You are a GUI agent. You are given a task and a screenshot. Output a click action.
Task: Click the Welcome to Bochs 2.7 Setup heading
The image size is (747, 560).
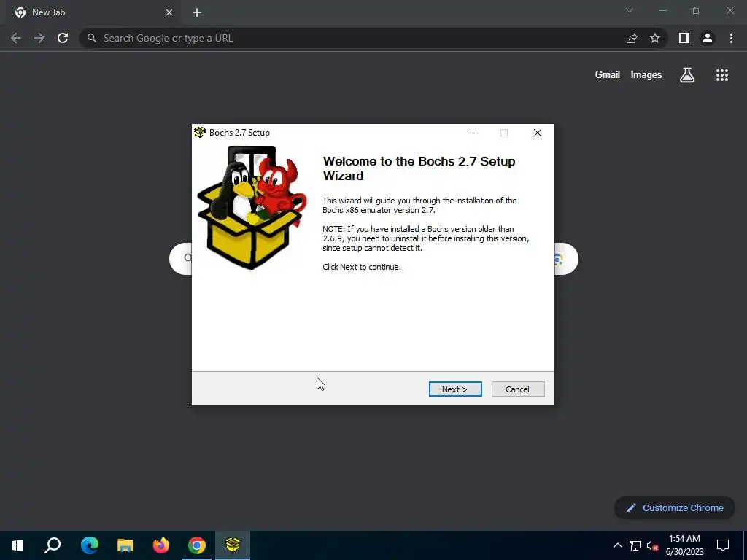(x=419, y=168)
